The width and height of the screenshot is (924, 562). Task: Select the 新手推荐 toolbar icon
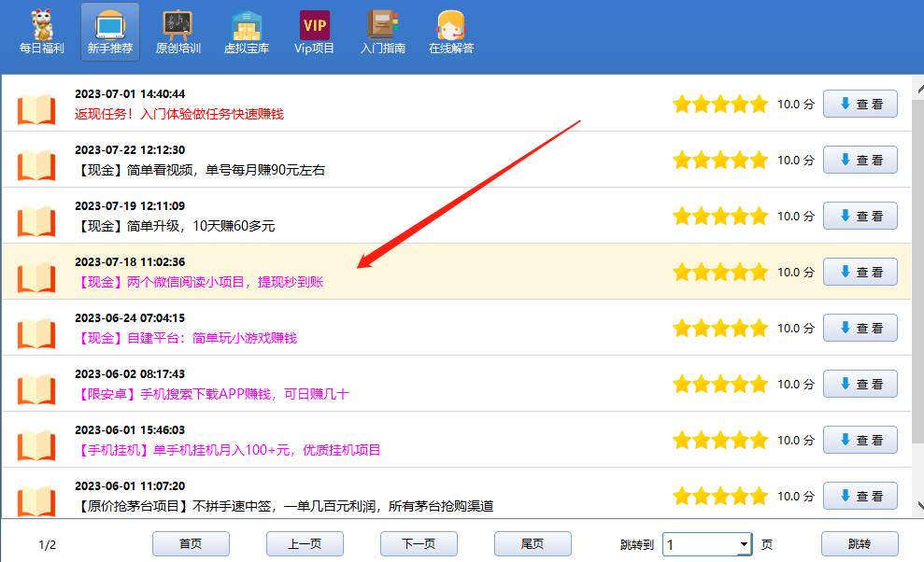[110, 33]
